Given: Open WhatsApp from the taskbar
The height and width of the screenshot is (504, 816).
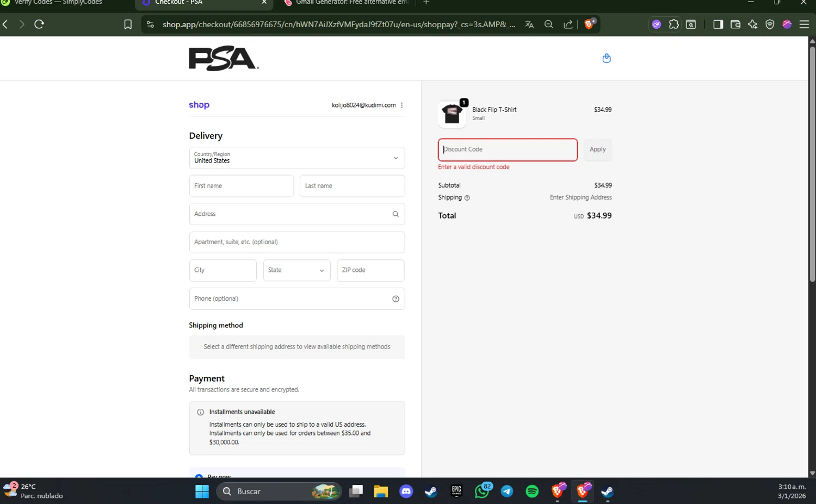Looking at the screenshot, I should (x=482, y=491).
